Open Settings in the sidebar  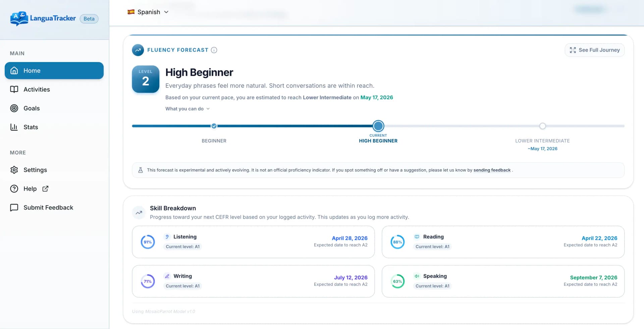35,170
